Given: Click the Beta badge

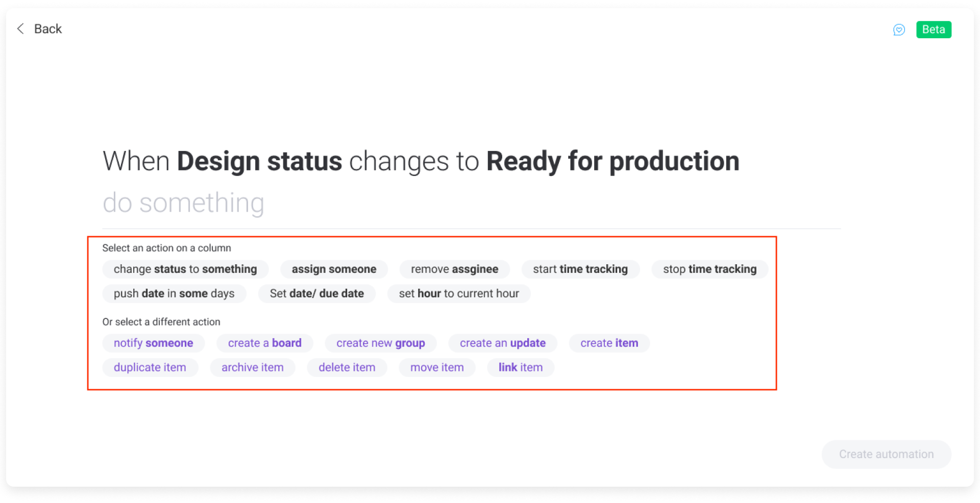Looking at the screenshot, I should pyautogui.click(x=933, y=29).
